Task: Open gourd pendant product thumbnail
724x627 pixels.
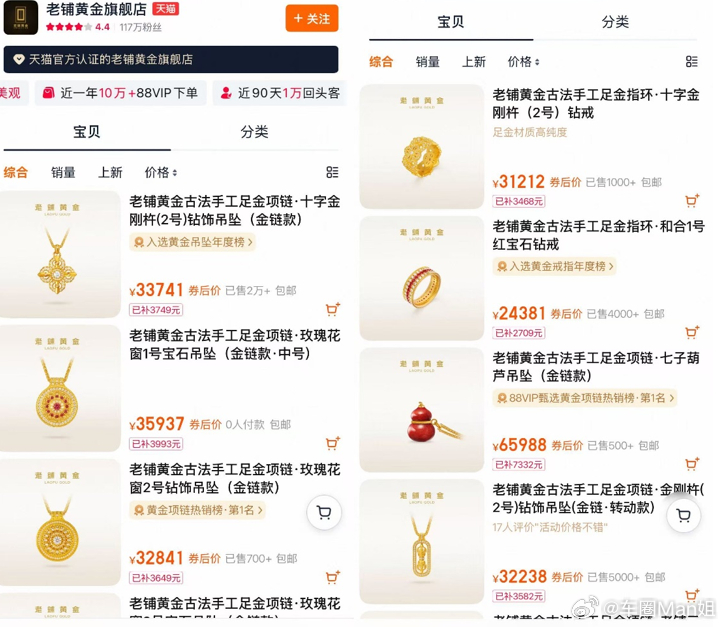Action: point(422,410)
